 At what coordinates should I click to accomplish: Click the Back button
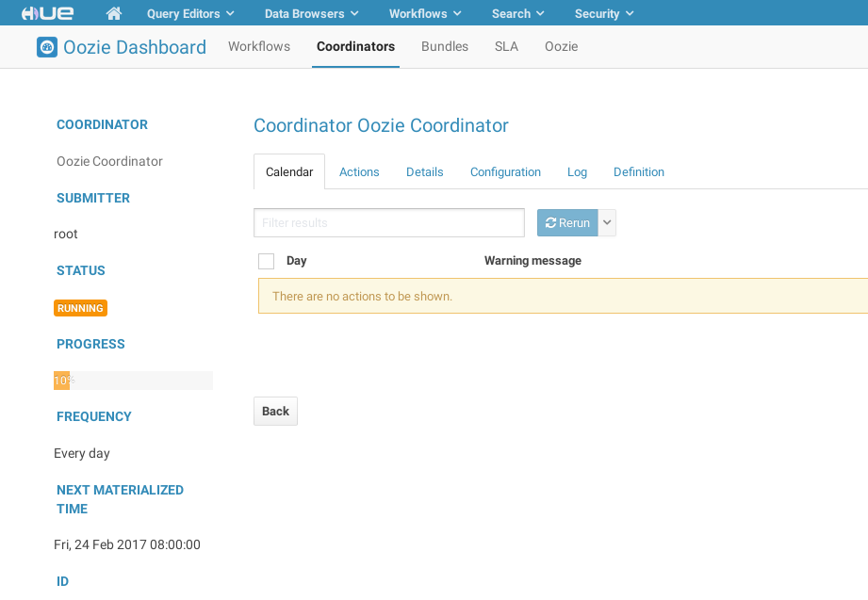point(275,411)
